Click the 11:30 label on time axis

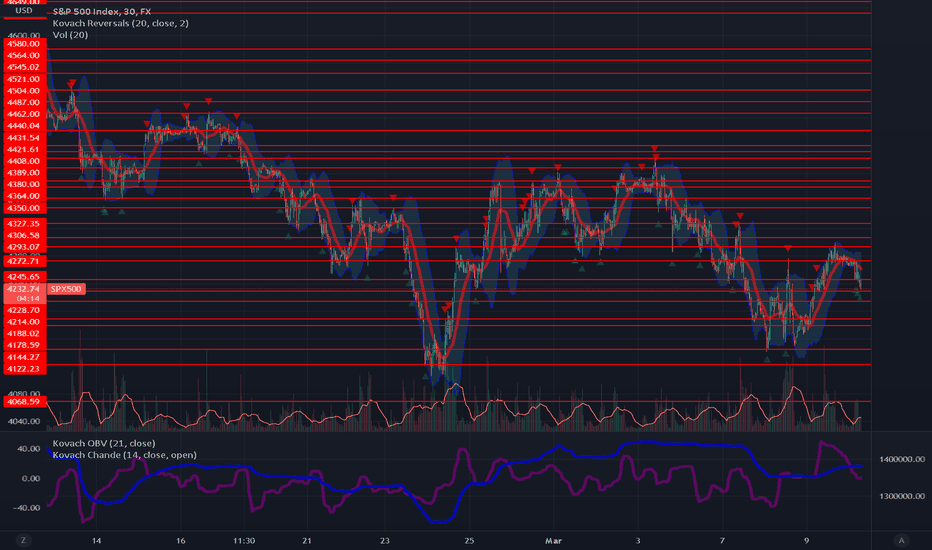click(x=244, y=540)
